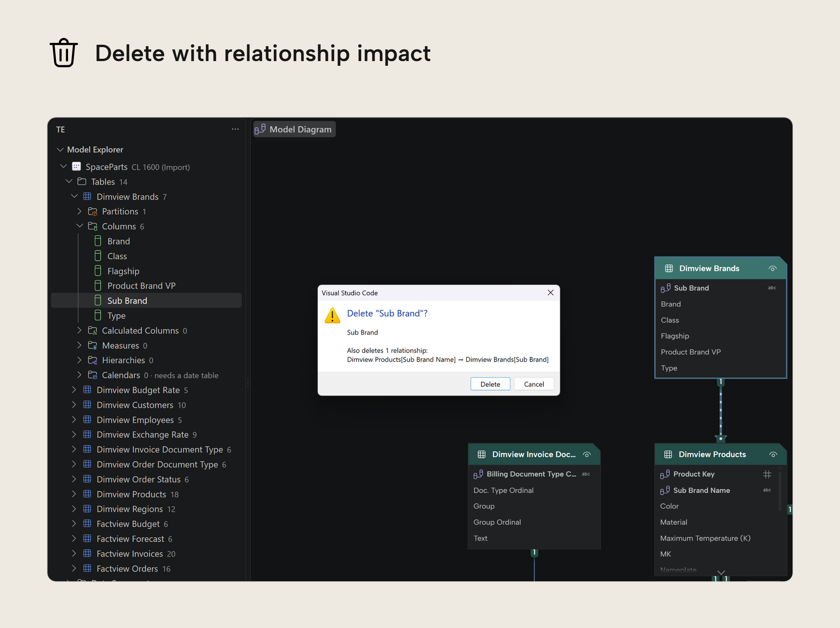Image resolution: width=840 pixels, height=628 pixels.
Task: Select Product Brand VP in Dimview Brands card
Action: [x=690, y=352]
